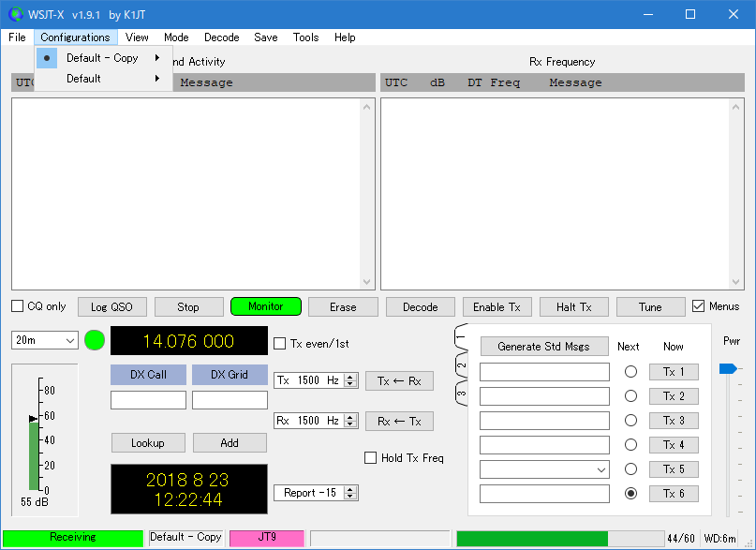Click the 44/60 progress bar
756x550 pixels.
click(560, 539)
